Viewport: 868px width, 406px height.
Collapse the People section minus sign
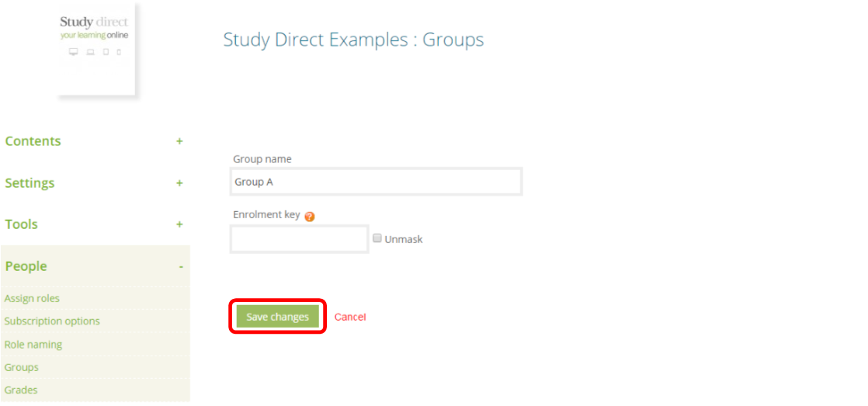tap(181, 267)
